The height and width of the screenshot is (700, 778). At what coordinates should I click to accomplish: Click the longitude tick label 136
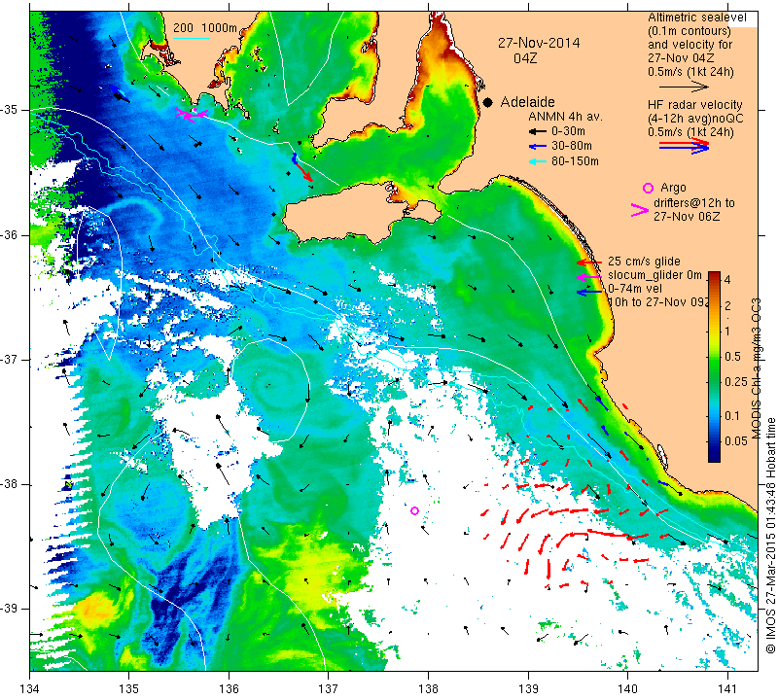(x=229, y=689)
